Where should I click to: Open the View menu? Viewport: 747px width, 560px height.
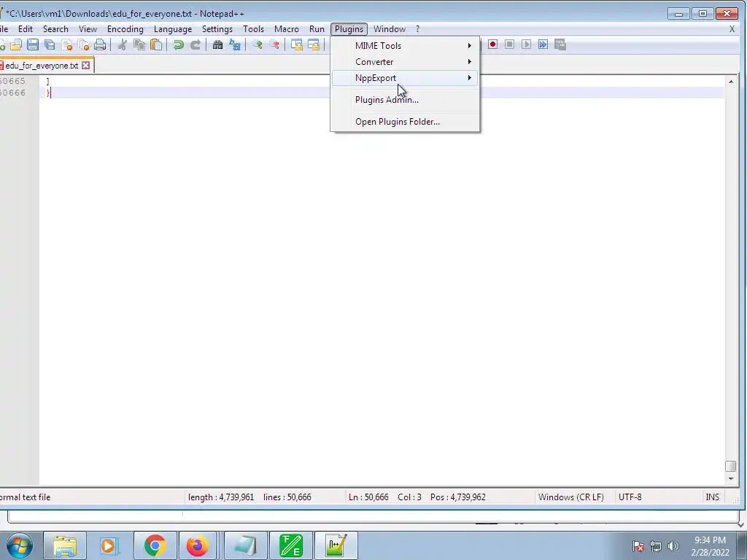pos(88,29)
